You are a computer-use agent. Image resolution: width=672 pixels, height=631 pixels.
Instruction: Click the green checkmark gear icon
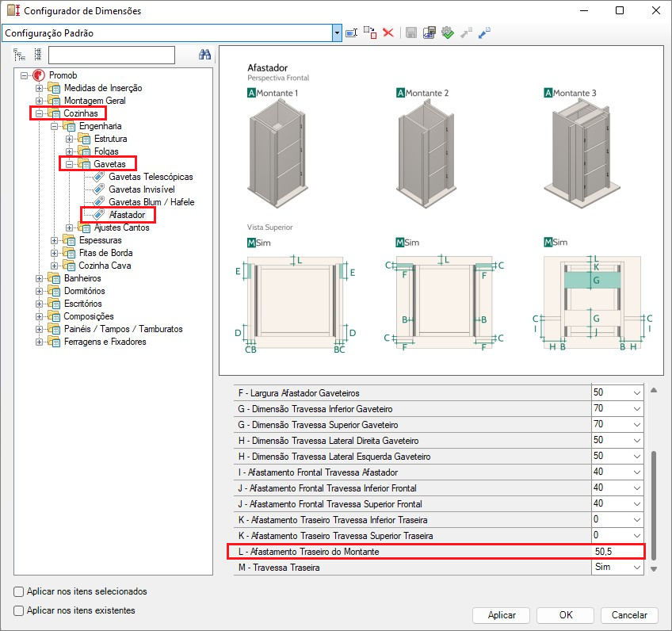click(447, 33)
